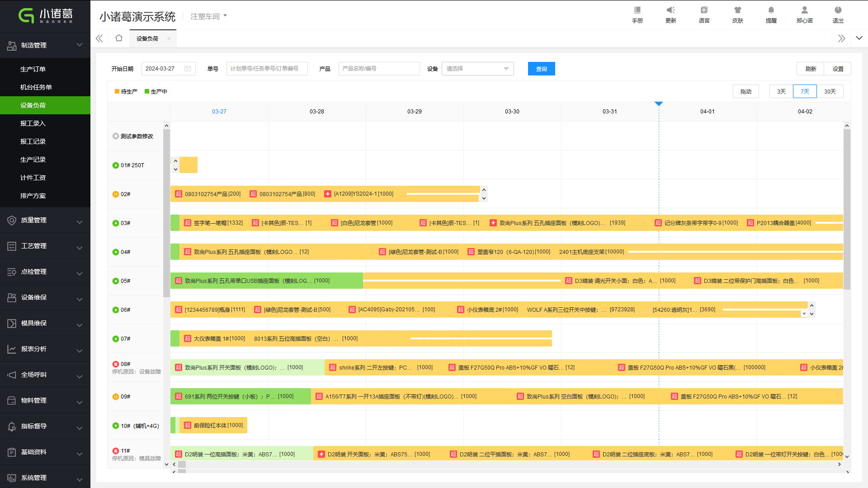Open the 设备 请选择 dropdown
The width and height of the screenshot is (868, 488).
(x=477, y=69)
